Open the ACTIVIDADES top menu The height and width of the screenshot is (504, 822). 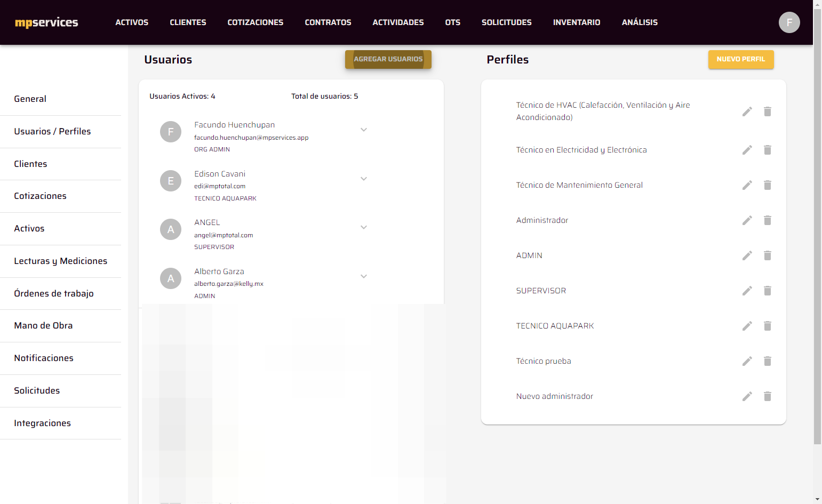click(x=398, y=22)
